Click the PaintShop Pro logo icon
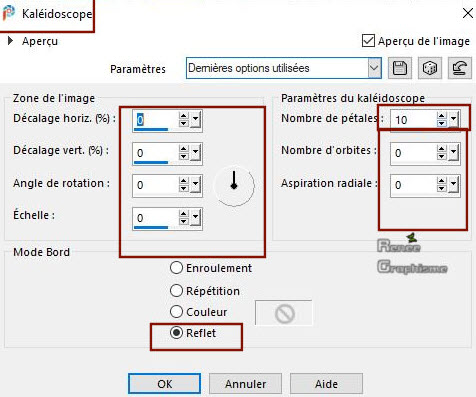476x397 pixels. [9, 13]
